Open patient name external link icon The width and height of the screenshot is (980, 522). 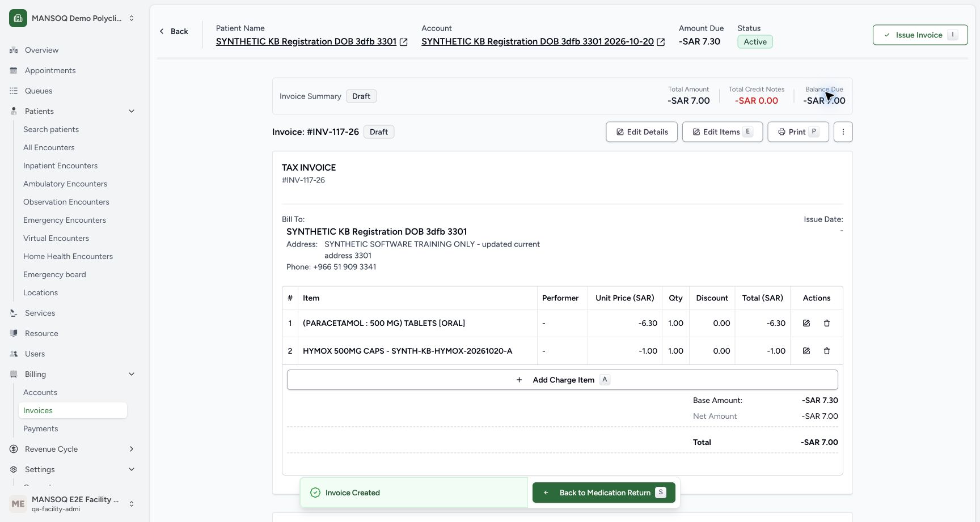(404, 42)
